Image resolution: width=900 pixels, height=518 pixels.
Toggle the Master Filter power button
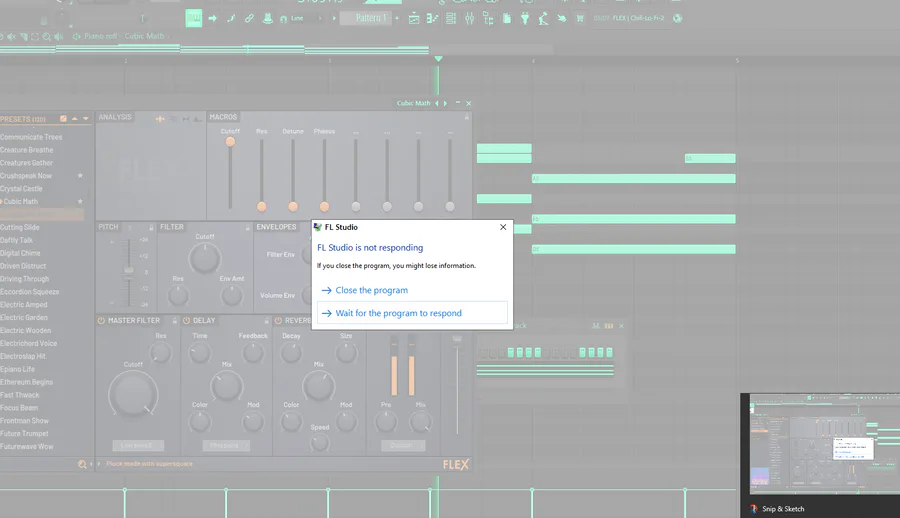click(101, 320)
